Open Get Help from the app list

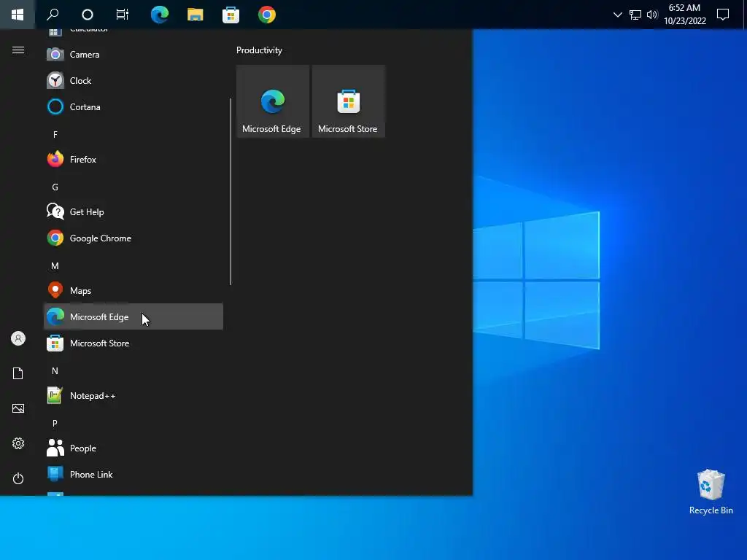point(133,212)
